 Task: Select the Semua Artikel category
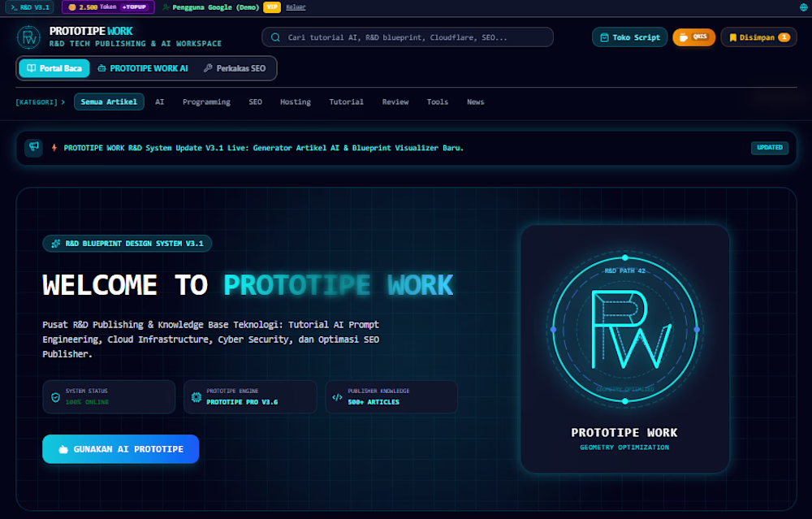(109, 102)
